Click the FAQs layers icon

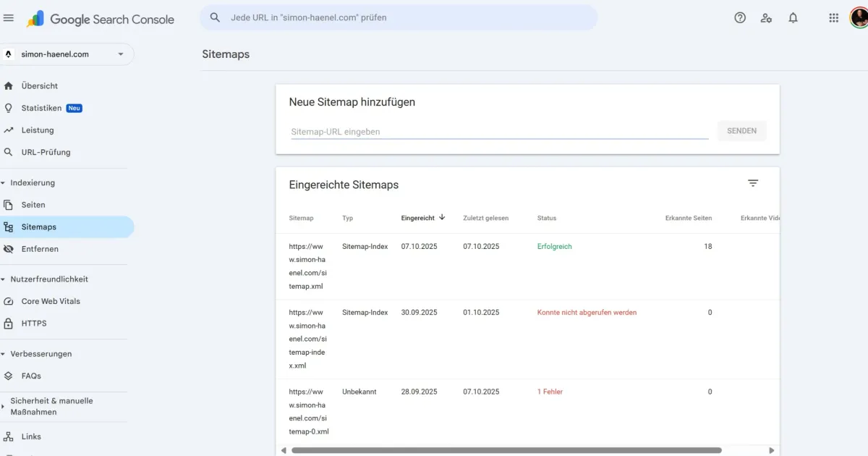point(9,376)
